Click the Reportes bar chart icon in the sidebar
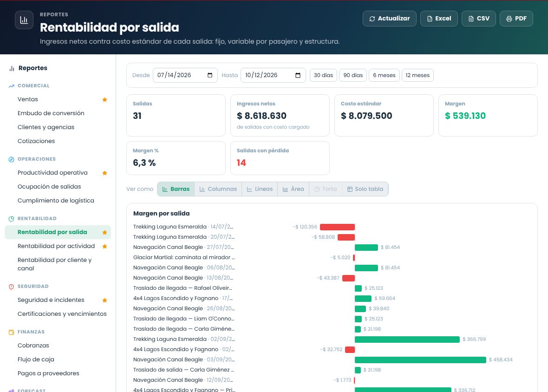Viewport: 548px width, 392px height. click(x=12, y=68)
